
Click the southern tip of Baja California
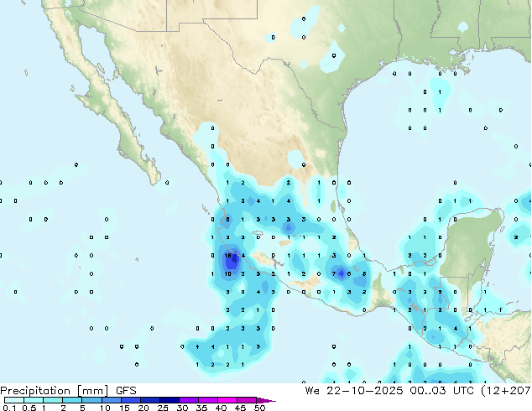pyautogui.click(x=154, y=179)
